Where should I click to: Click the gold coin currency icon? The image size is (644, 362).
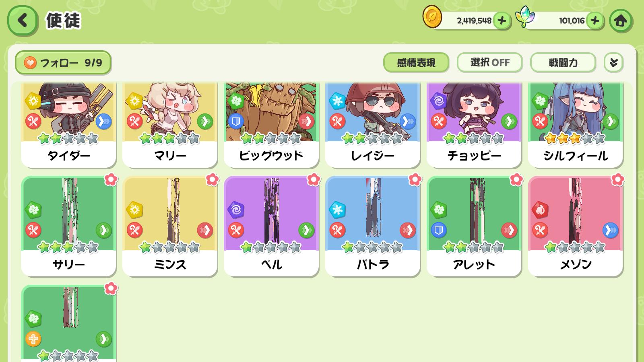point(432,18)
